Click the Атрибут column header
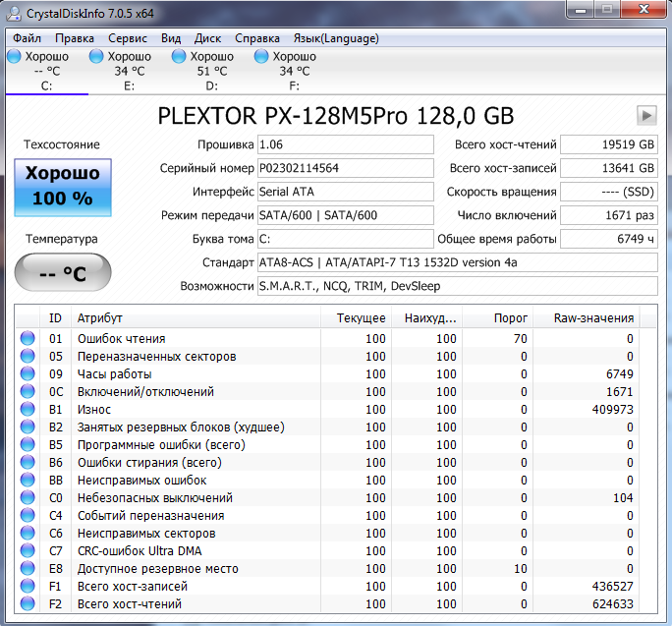The image size is (672, 626). (x=196, y=318)
